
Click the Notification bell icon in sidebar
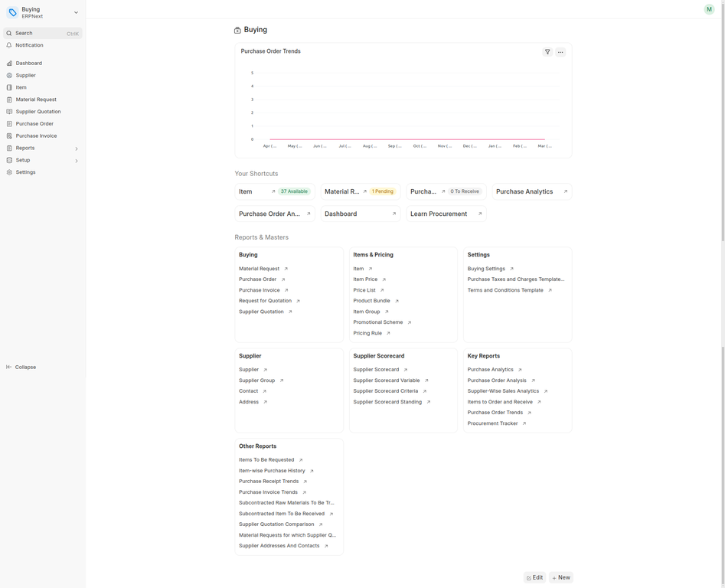click(x=9, y=45)
